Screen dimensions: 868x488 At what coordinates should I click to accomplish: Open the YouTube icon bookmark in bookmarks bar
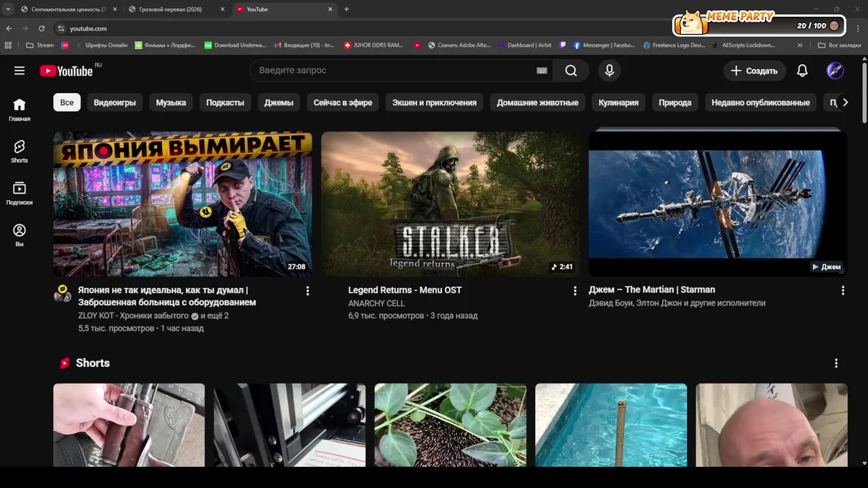coord(417,45)
